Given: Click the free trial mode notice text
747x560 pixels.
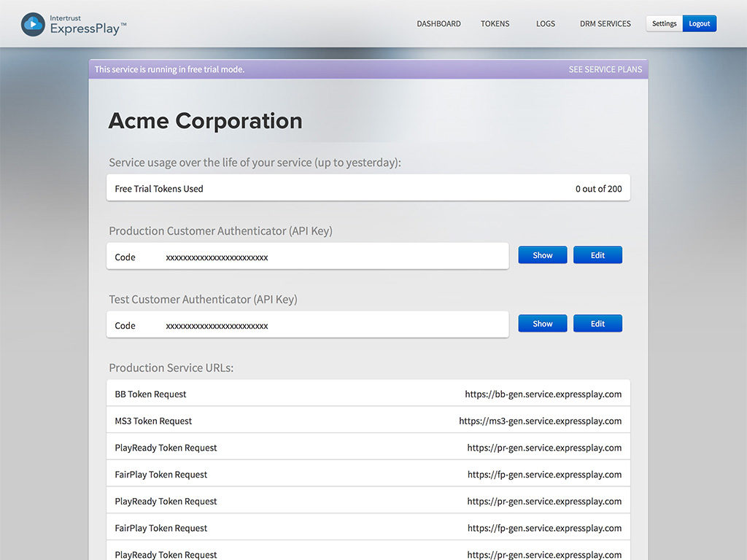Looking at the screenshot, I should [x=169, y=69].
